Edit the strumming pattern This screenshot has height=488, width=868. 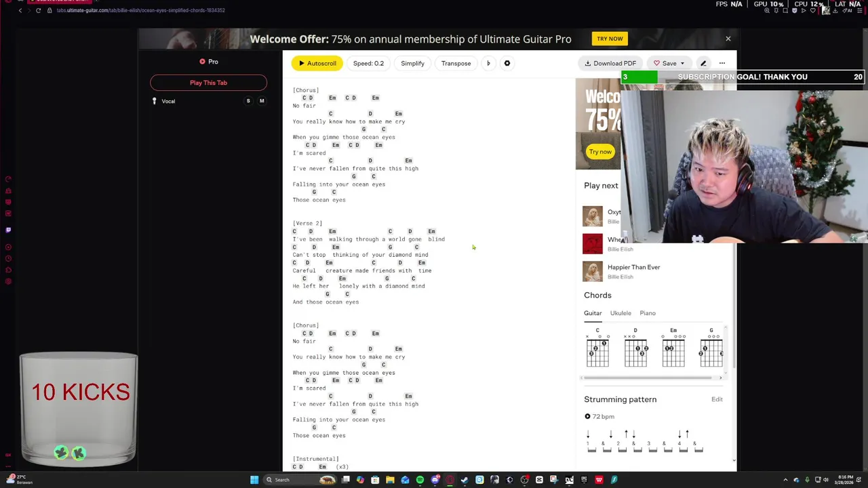click(x=717, y=399)
